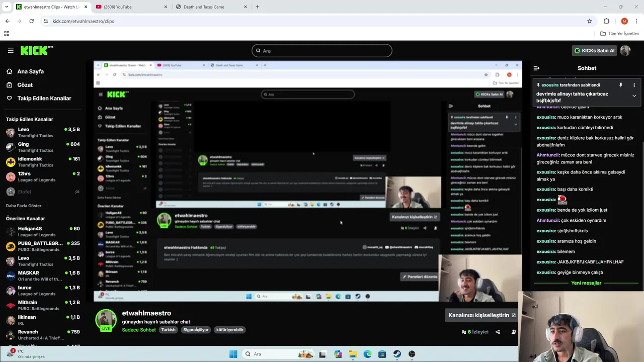Open the Chrome extensions puzzle icon
Image resolution: width=644 pixels, height=362 pixels.
point(607,21)
